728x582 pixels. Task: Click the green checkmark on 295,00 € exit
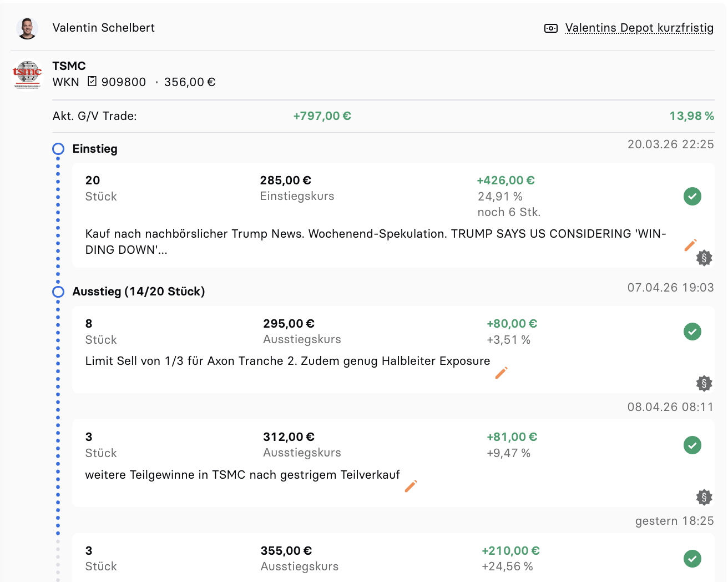[692, 332]
